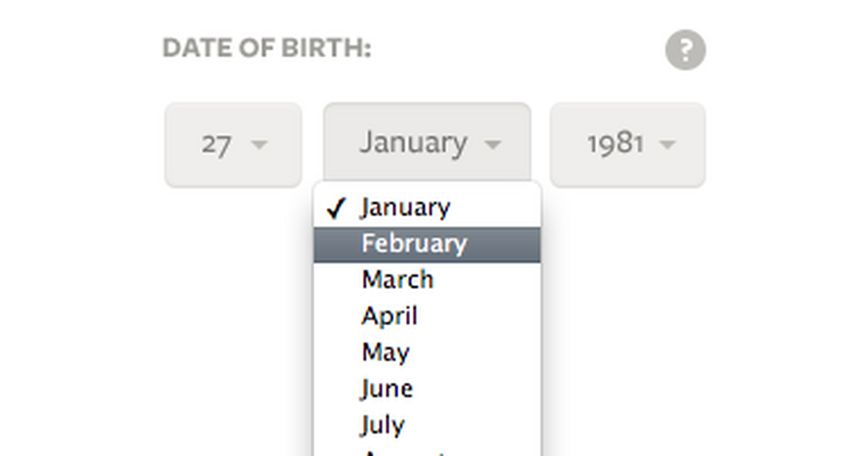Image resolution: width=868 pixels, height=456 pixels.
Task: Click the arrow on the month dropdown
Action: (x=493, y=144)
